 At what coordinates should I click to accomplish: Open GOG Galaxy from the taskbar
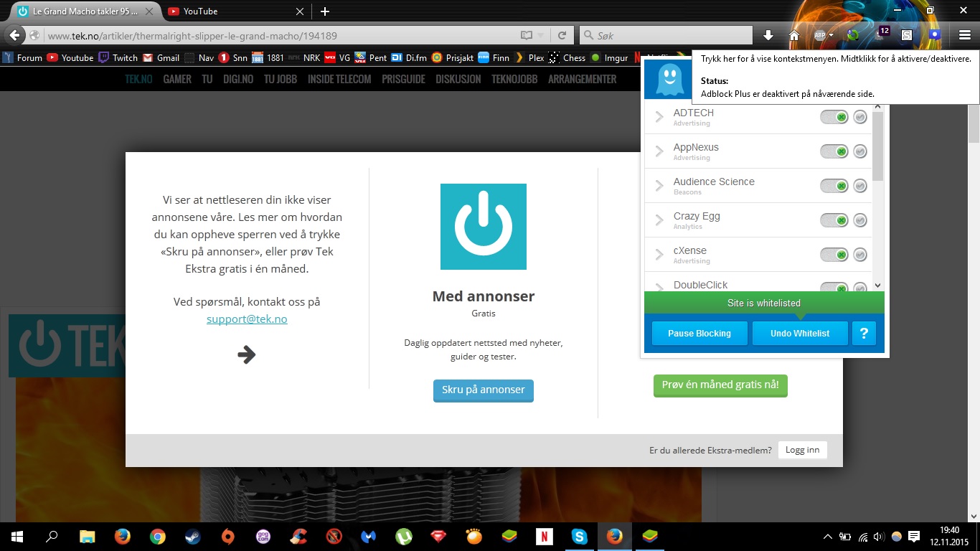click(x=263, y=536)
